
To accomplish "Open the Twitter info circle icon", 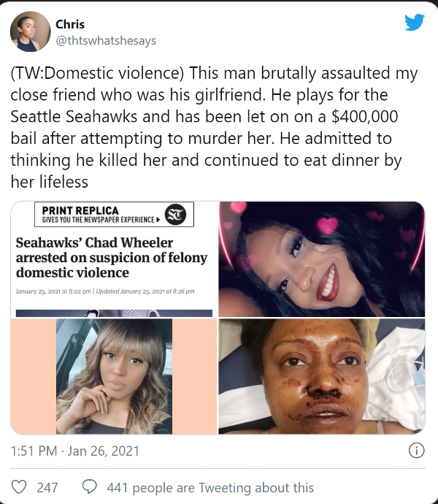I will click(417, 451).
